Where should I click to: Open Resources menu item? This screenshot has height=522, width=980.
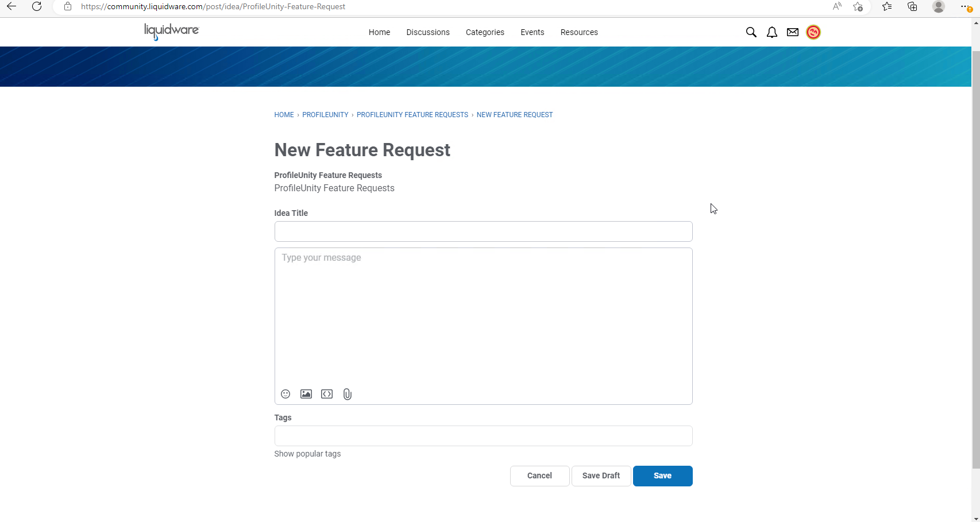(x=579, y=32)
